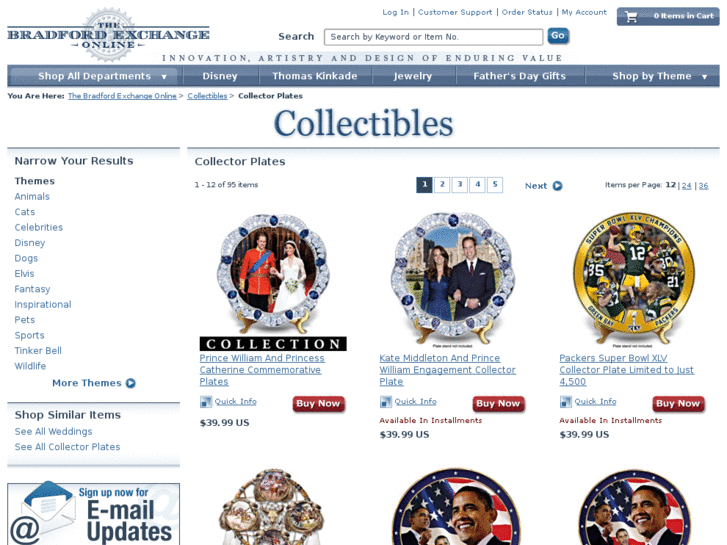Focus the keyword search input field
This screenshot has height=545, width=727.
pyautogui.click(x=434, y=37)
